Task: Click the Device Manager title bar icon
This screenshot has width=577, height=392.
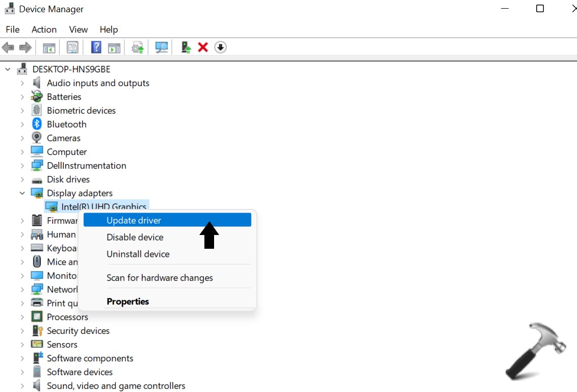Action: pyautogui.click(x=10, y=9)
